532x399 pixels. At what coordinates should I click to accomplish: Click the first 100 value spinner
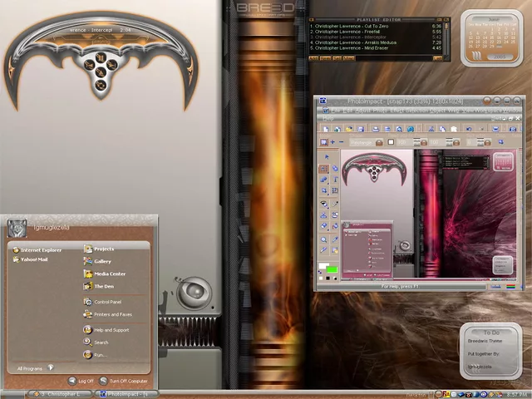point(417,142)
